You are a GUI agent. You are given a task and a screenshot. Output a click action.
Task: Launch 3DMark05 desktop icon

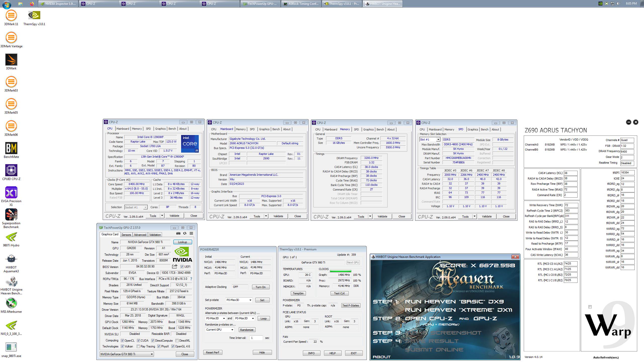tap(11, 106)
